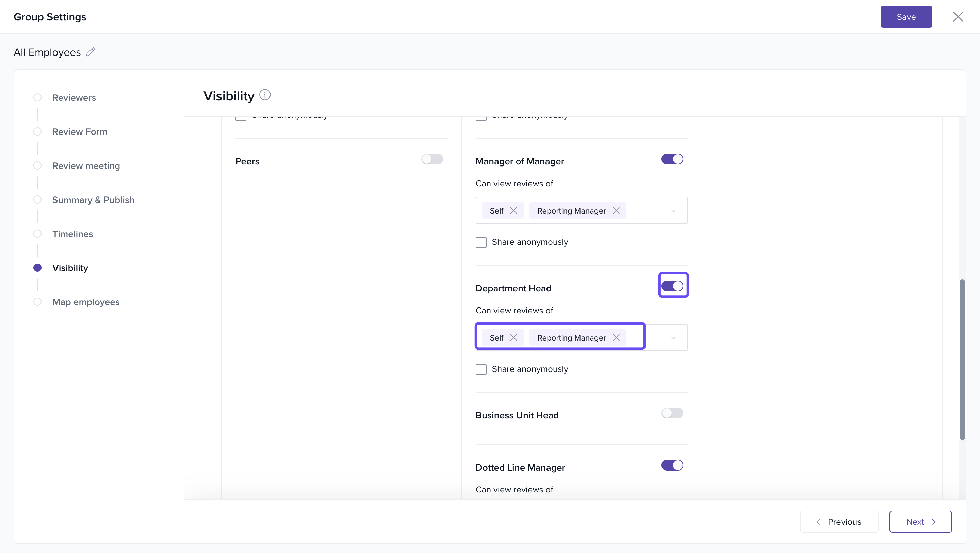Expand Department Head reviews dropdown
This screenshot has height=553, width=980.
pos(673,338)
